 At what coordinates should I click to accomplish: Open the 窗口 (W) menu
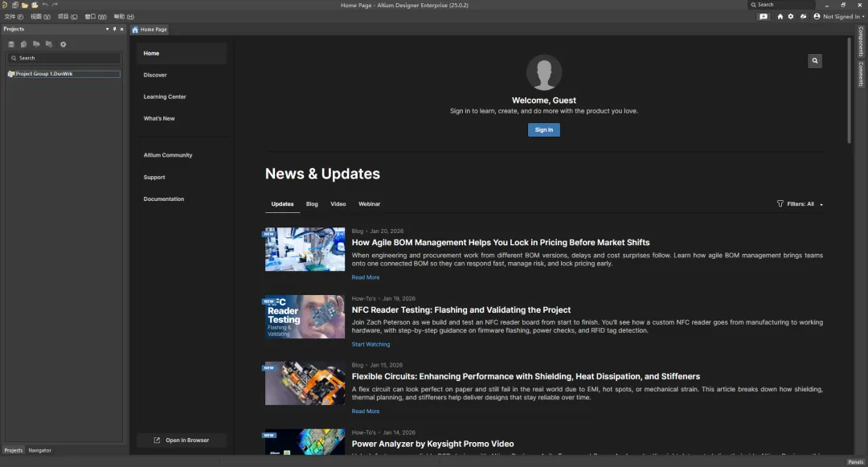point(95,17)
